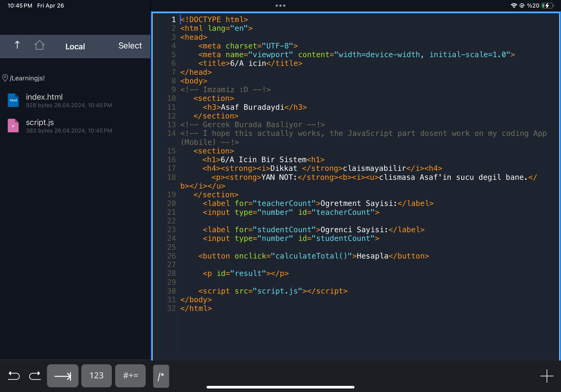The image size is (561, 392).
Task: Tap the home indicator bar at bottom
Action: pyautogui.click(x=280, y=387)
